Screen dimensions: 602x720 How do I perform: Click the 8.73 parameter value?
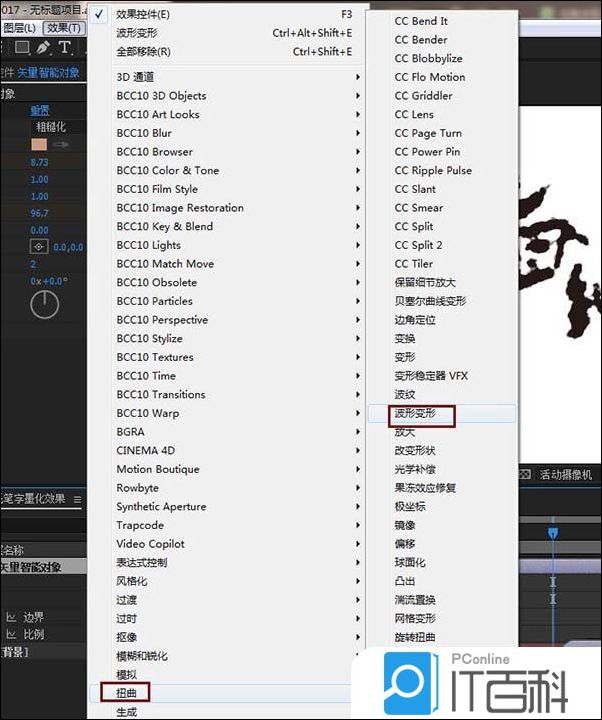(x=39, y=163)
